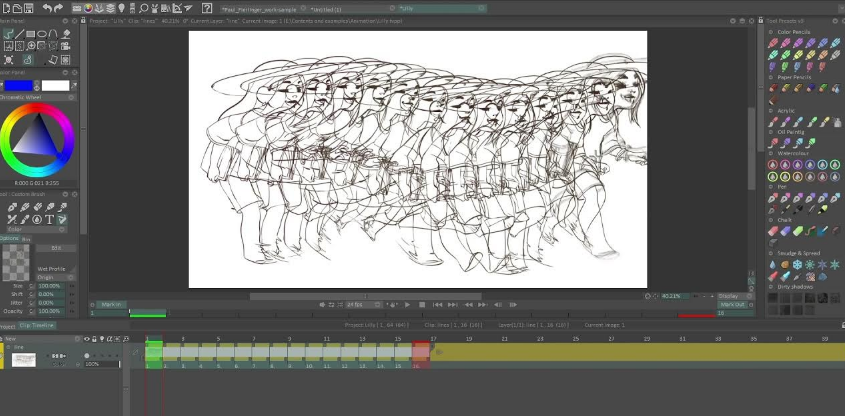Collapse the Color Pencils preset group

pyautogui.click(x=771, y=32)
